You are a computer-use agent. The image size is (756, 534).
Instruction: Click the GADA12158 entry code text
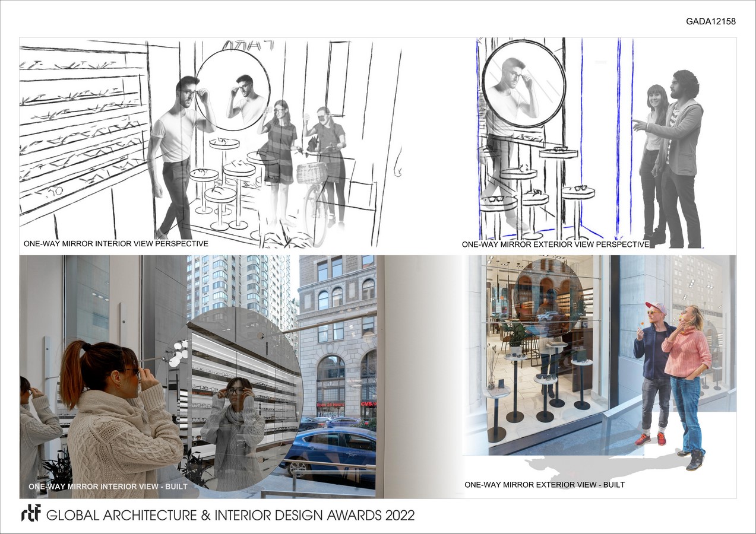point(711,21)
